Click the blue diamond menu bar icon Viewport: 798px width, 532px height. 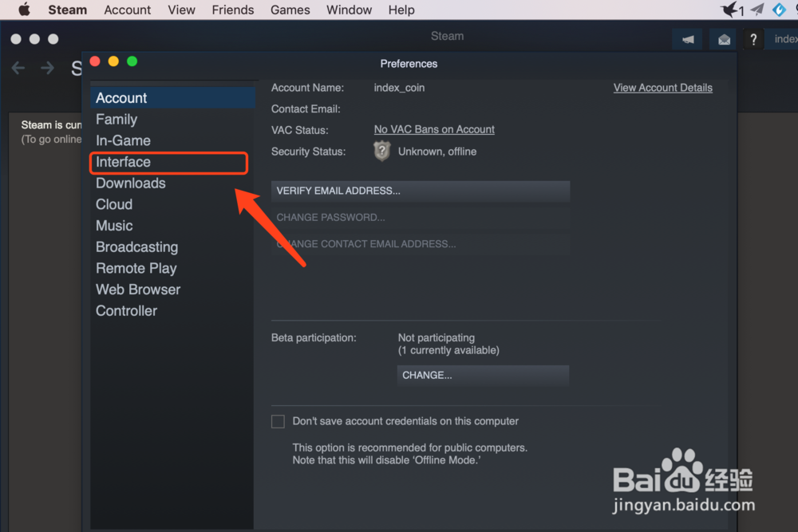tap(779, 9)
